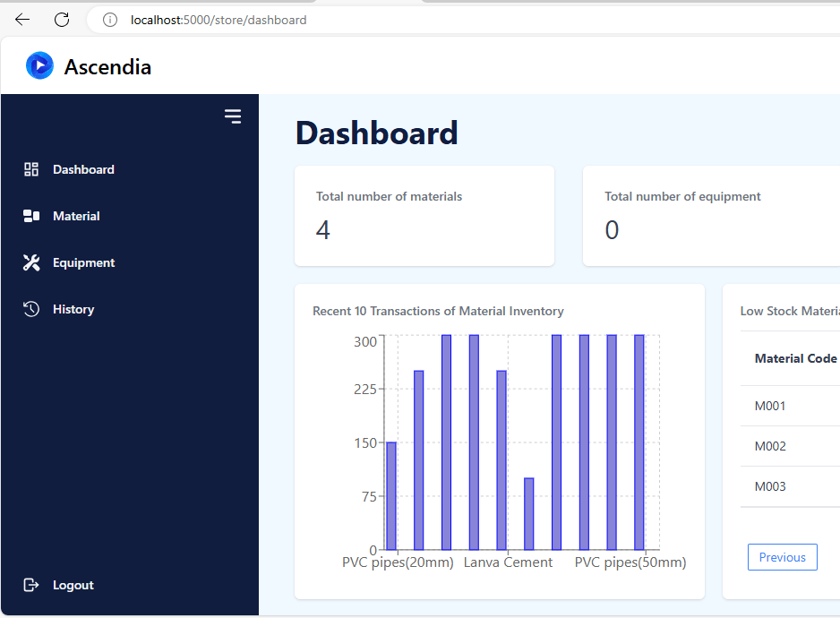
Task: Click the History clock icon
Action: point(31,309)
